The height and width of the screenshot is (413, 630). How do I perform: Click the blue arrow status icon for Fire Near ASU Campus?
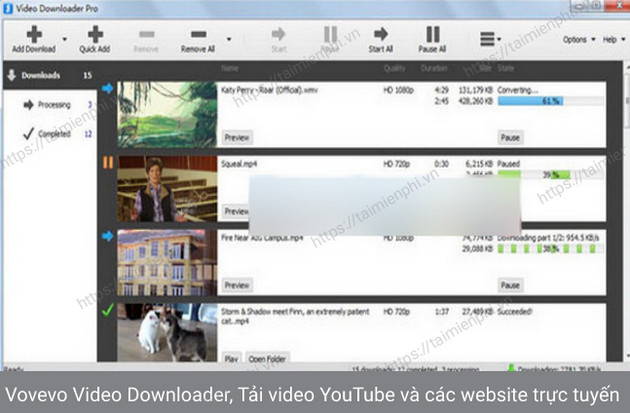[107, 236]
